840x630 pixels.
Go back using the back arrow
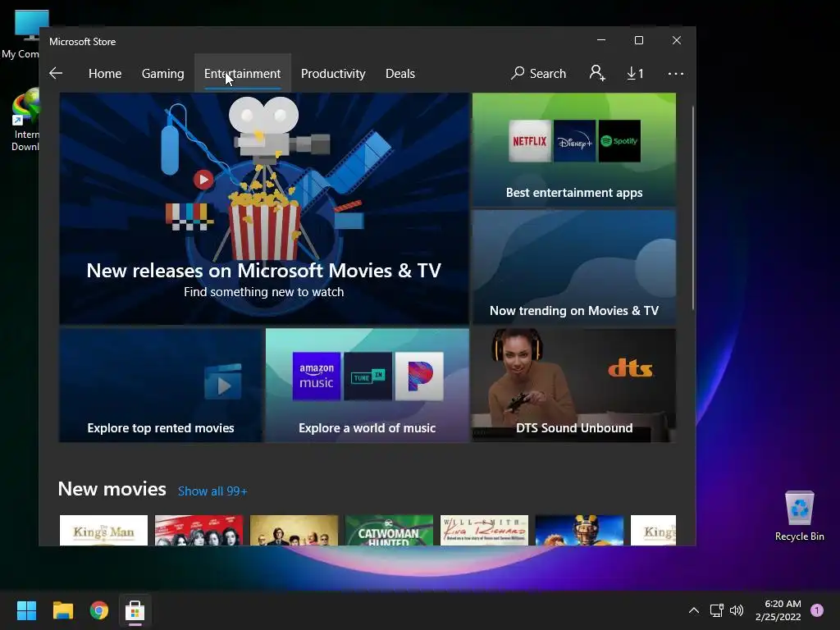click(56, 73)
